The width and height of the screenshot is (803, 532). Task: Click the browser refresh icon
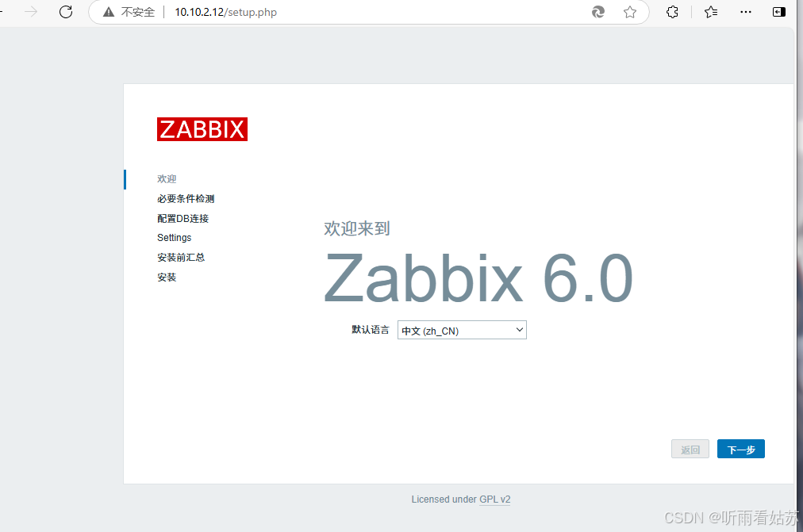[66, 12]
